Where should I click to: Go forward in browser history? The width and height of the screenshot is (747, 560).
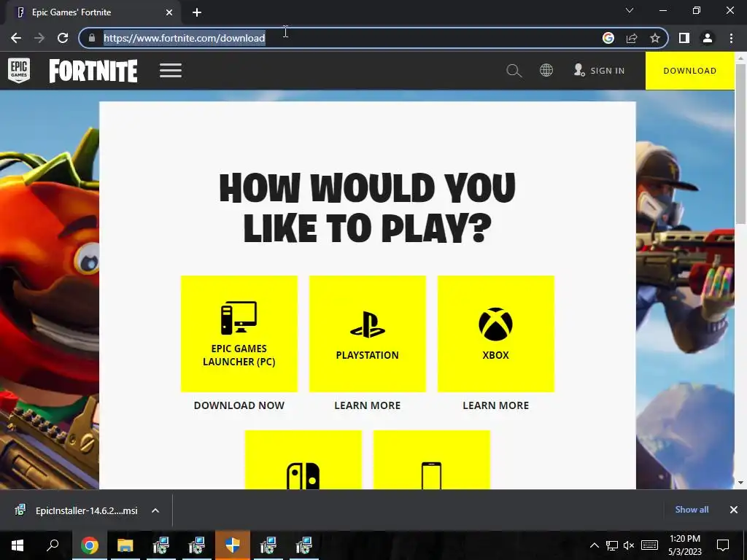pos(39,38)
